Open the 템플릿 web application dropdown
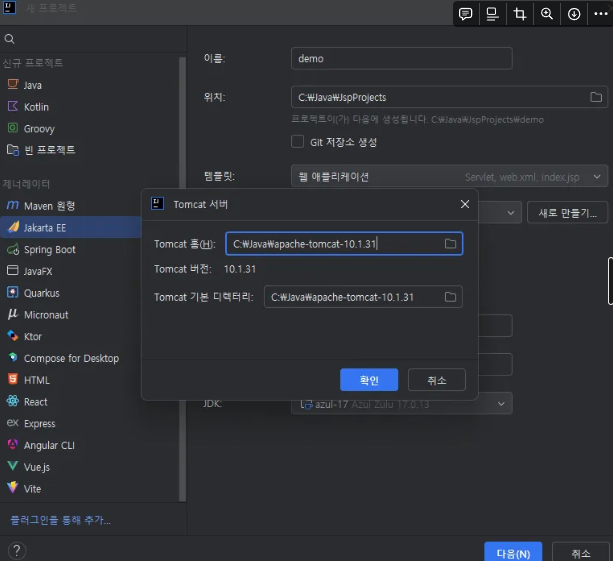The height and width of the screenshot is (561, 613). tap(449, 177)
